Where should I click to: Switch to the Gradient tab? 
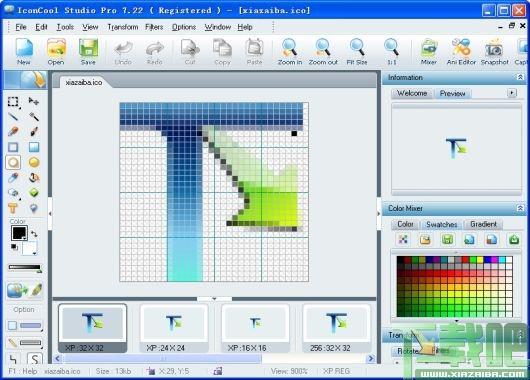pos(483,224)
